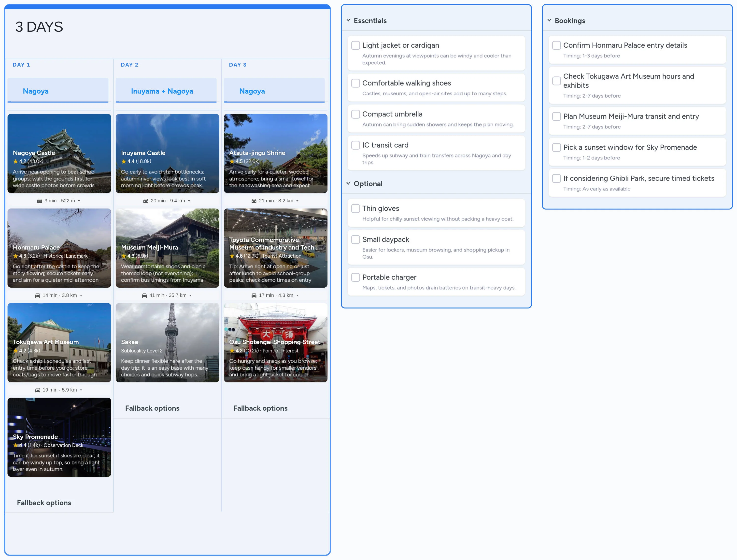Click star rating icon on Nagoya Castle card

click(x=15, y=161)
